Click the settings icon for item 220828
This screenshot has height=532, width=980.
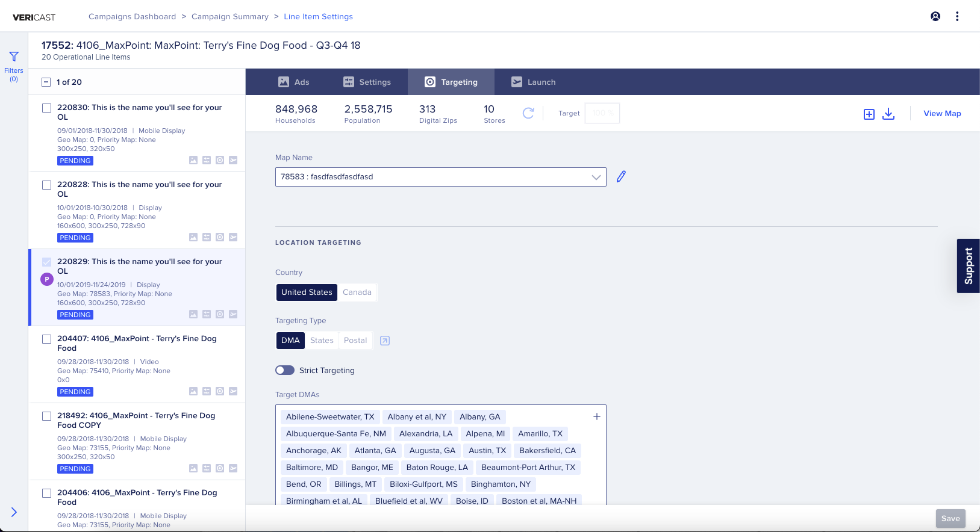207,237
